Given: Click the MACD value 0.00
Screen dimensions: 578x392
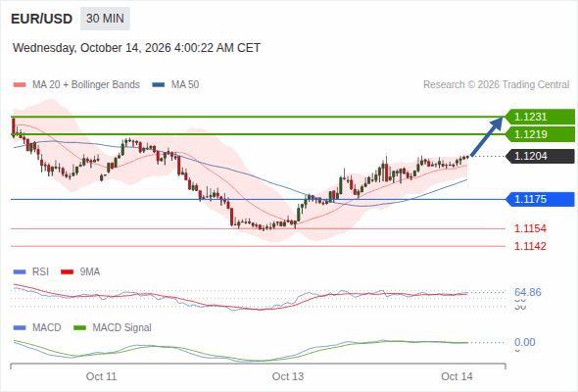Looking at the screenshot, I should point(525,342).
